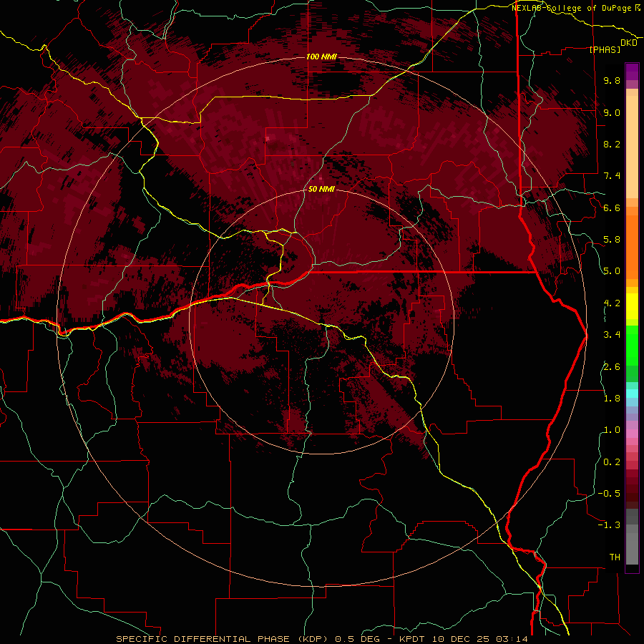The image size is (644, 644).
Task: Click the 2.6 value on the color scale
Action: coord(612,367)
